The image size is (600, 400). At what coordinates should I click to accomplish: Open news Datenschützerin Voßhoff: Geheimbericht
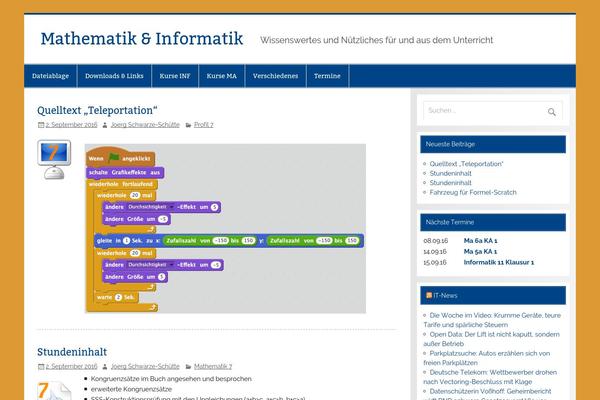[x=487, y=394]
